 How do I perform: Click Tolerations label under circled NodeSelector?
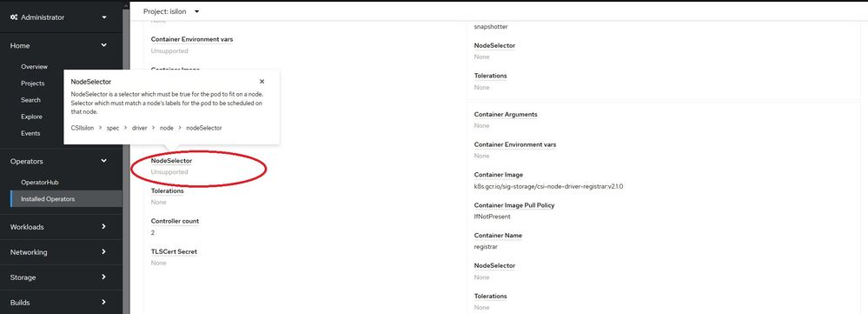tap(167, 190)
